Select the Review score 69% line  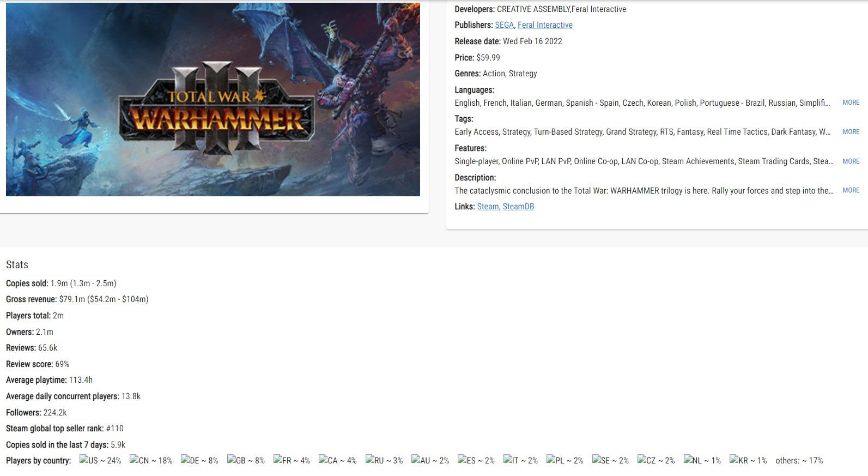[x=38, y=364]
